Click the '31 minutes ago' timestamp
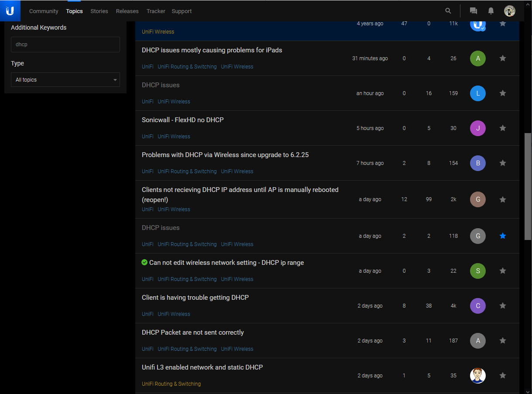The width and height of the screenshot is (532, 394). [370, 58]
